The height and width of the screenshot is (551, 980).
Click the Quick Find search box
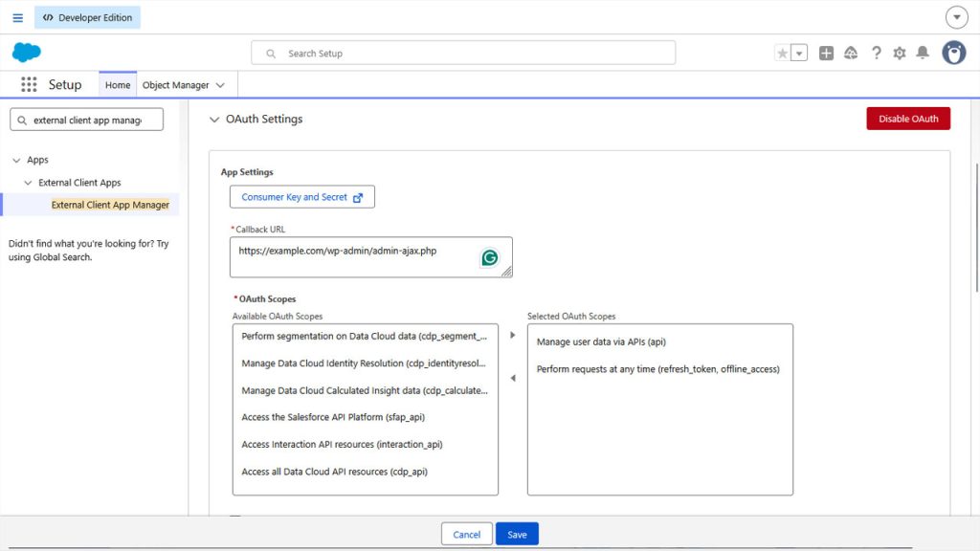tap(86, 120)
